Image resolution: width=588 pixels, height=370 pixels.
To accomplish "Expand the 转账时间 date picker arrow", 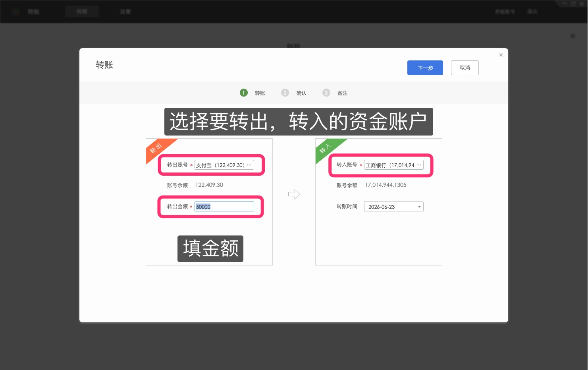I will coord(419,207).
